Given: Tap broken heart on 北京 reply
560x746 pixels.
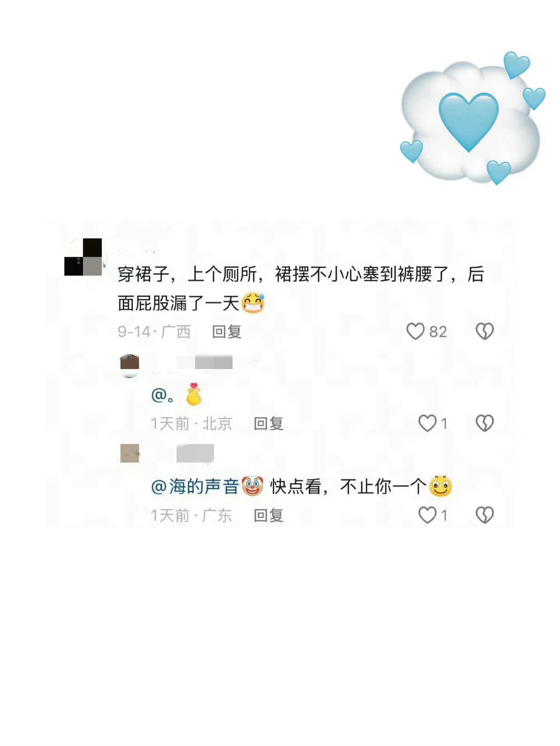Looking at the screenshot, I should coord(484,423).
